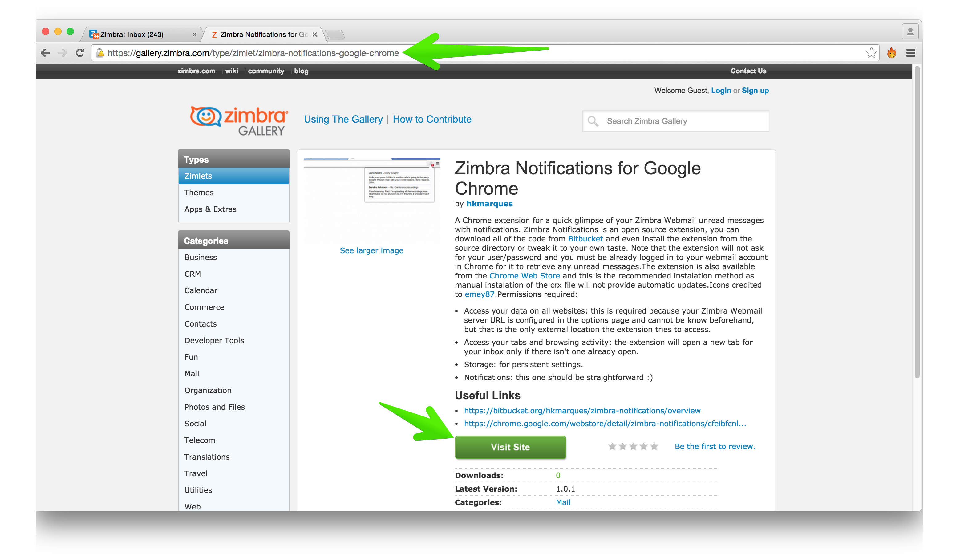Click the browser forward arrow

[x=62, y=53]
